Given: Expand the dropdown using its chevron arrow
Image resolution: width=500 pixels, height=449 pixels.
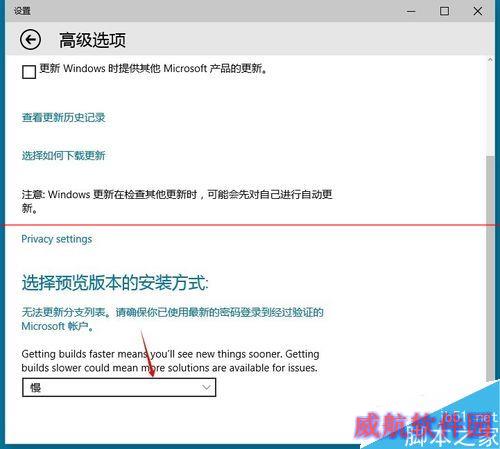Looking at the screenshot, I should coord(206,387).
